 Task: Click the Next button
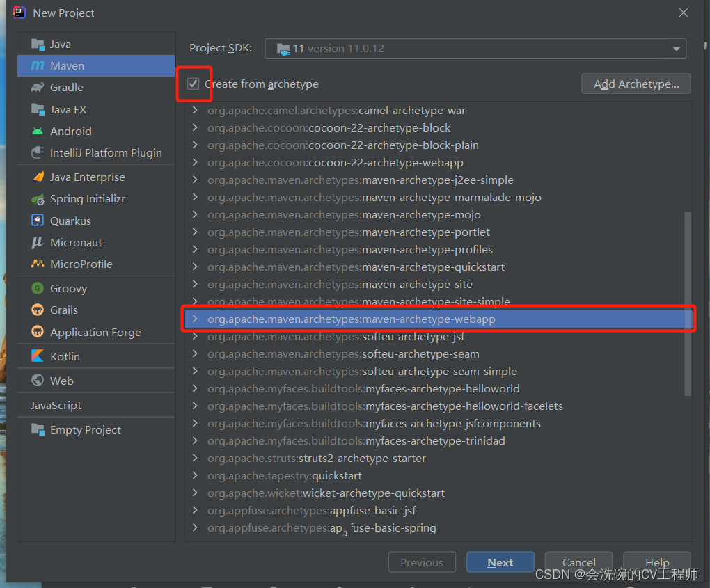pyautogui.click(x=500, y=562)
